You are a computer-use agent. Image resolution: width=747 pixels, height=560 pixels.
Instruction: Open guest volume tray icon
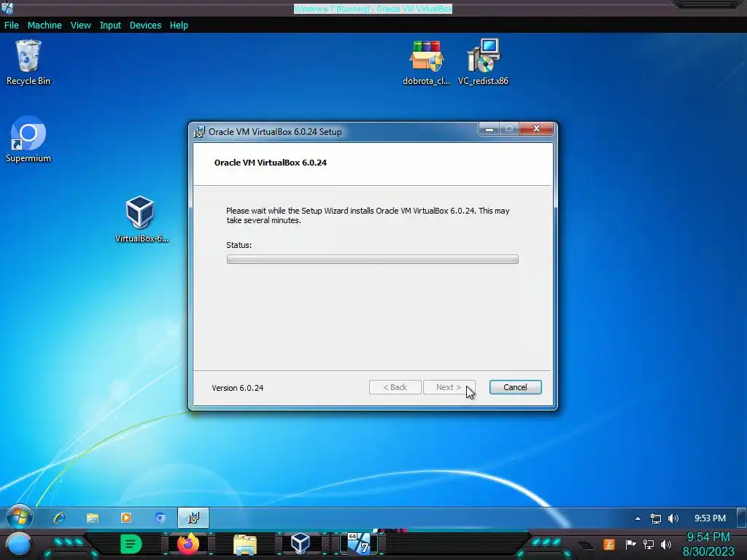pyautogui.click(x=673, y=518)
